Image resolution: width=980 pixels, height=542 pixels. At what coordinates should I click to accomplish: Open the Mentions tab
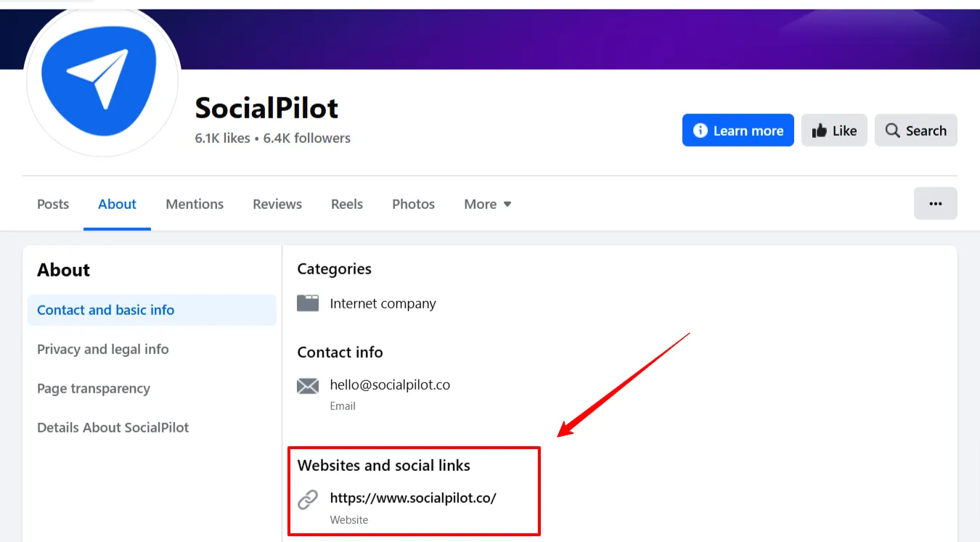[195, 204]
